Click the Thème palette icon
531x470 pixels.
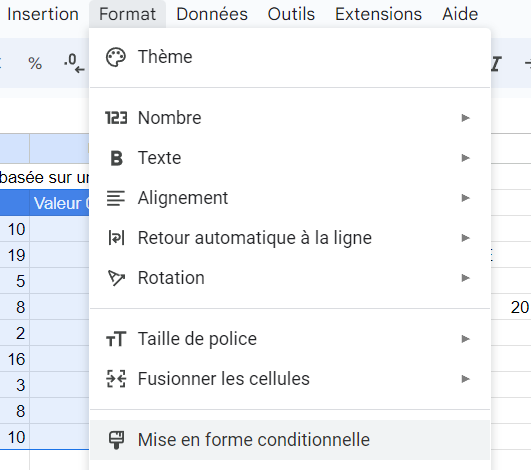(116, 57)
